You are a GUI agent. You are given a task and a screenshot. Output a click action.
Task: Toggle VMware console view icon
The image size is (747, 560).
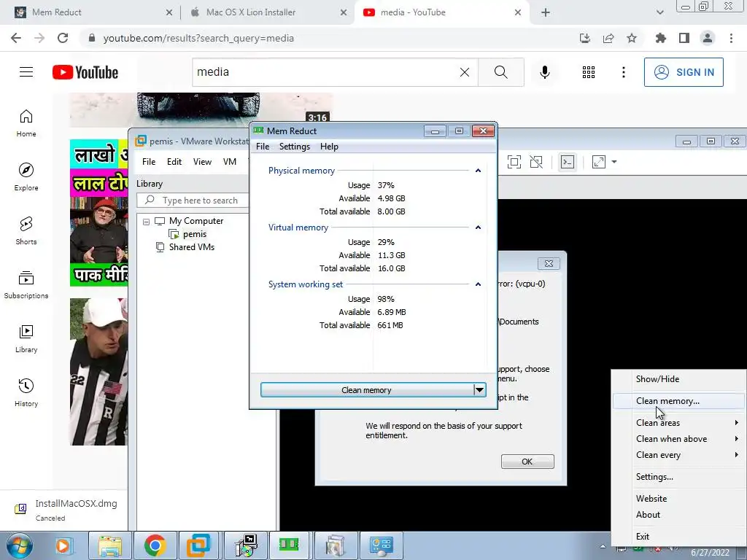[568, 162]
